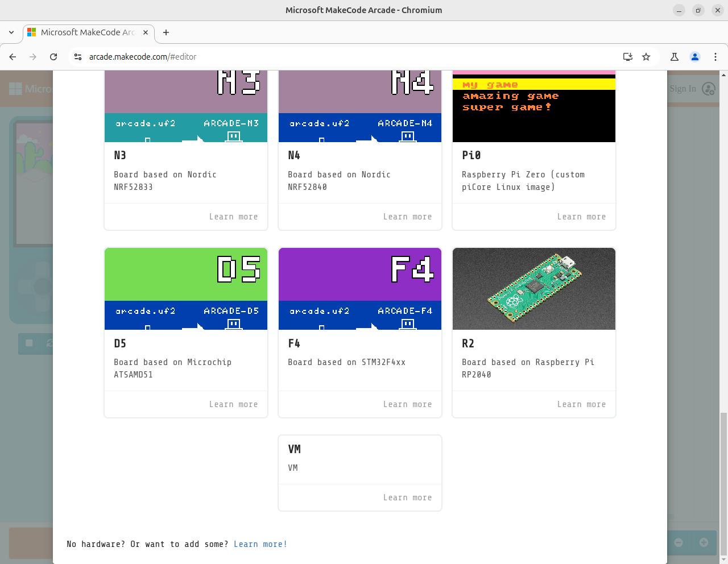Reload the page
The width and height of the screenshot is (728, 564).
tap(53, 57)
